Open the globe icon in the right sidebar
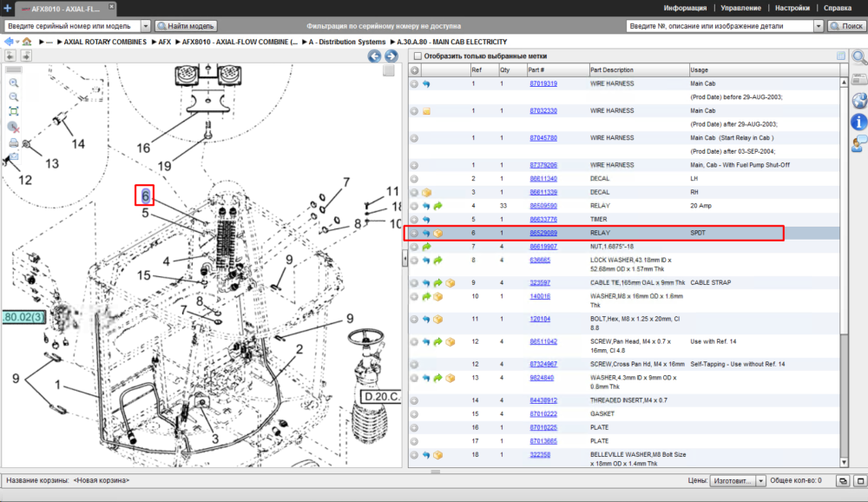 [859, 101]
